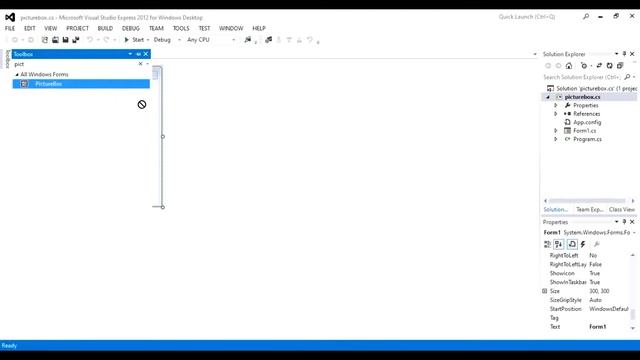The width and height of the screenshot is (640, 360).
Task: Click the Home icon in Solution Explorer
Action: coord(569,66)
